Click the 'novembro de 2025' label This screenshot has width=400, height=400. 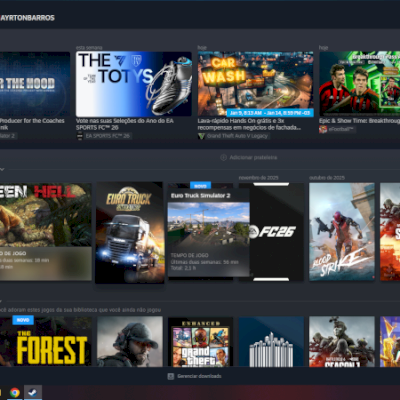(259, 178)
